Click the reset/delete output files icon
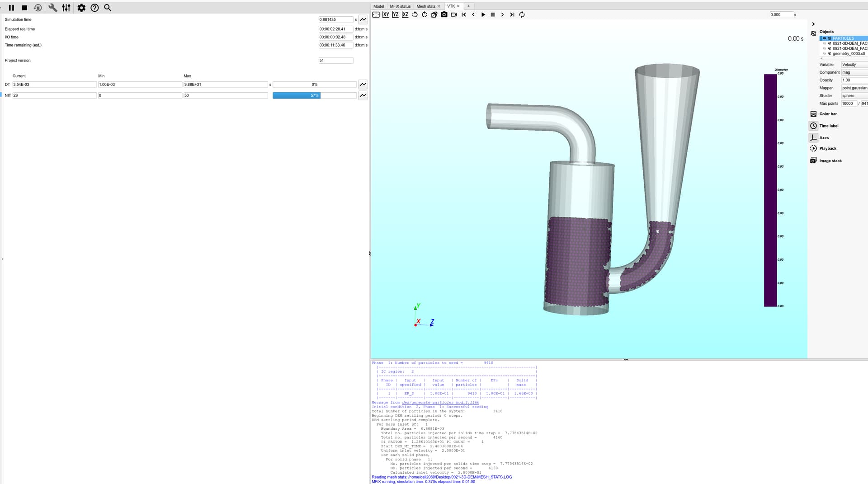Viewport: 868px width, 484px height. 38,8
